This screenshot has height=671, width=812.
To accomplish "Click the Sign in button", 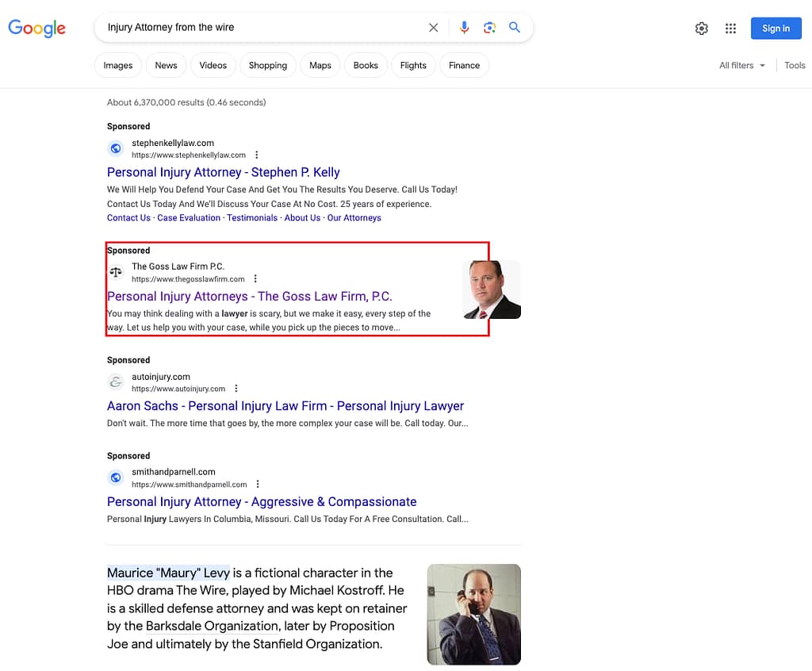I will [776, 29].
